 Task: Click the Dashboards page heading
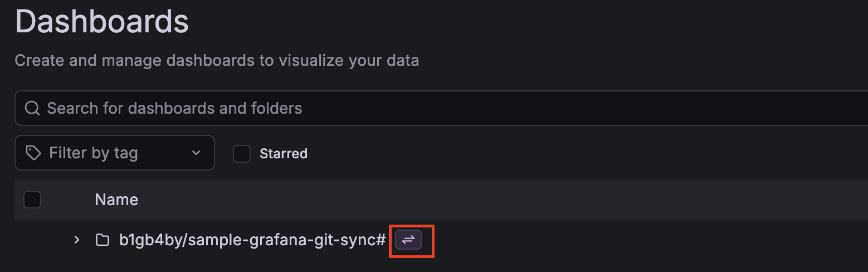coord(102,22)
